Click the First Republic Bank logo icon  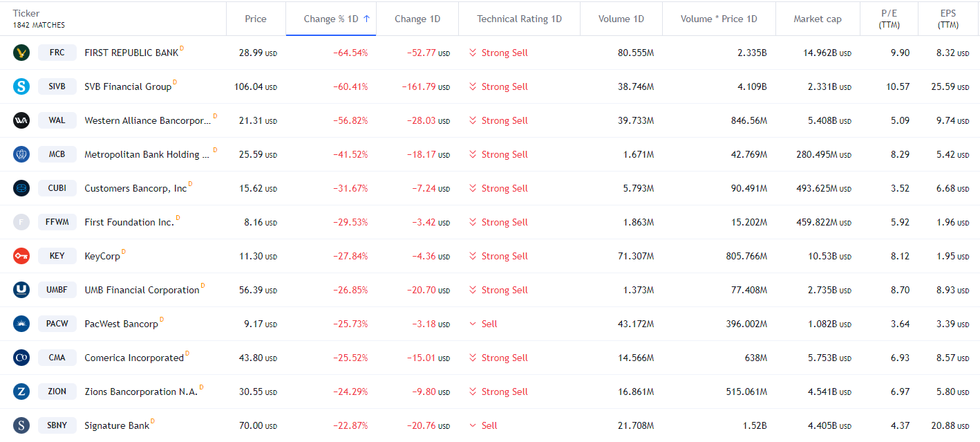(x=21, y=53)
